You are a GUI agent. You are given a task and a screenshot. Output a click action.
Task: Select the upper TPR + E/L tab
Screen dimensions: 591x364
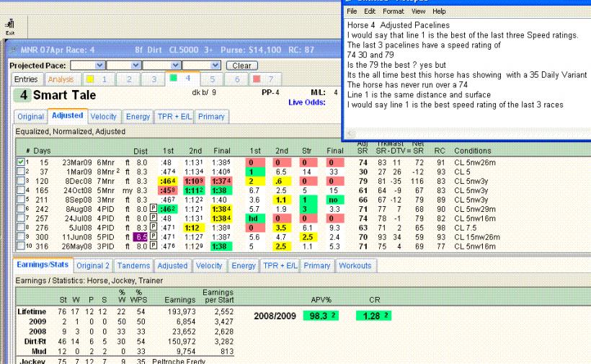(x=174, y=117)
